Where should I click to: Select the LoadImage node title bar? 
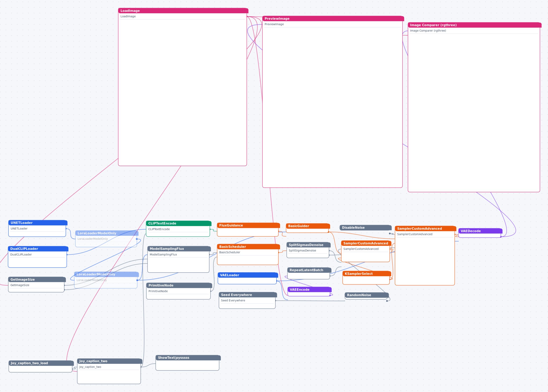(183, 11)
